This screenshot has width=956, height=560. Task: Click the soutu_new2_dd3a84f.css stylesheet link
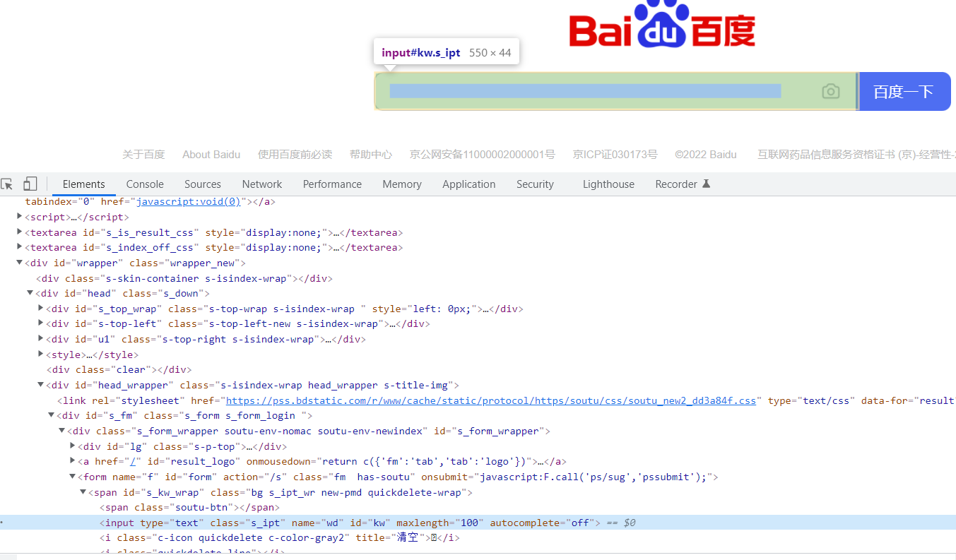(x=490, y=400)
